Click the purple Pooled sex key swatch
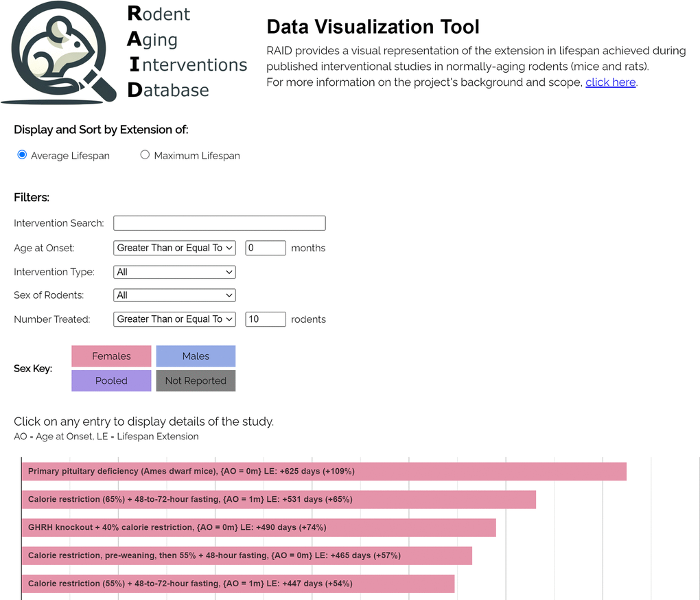Viewport: 700px width, 600px height. point(111,381)
